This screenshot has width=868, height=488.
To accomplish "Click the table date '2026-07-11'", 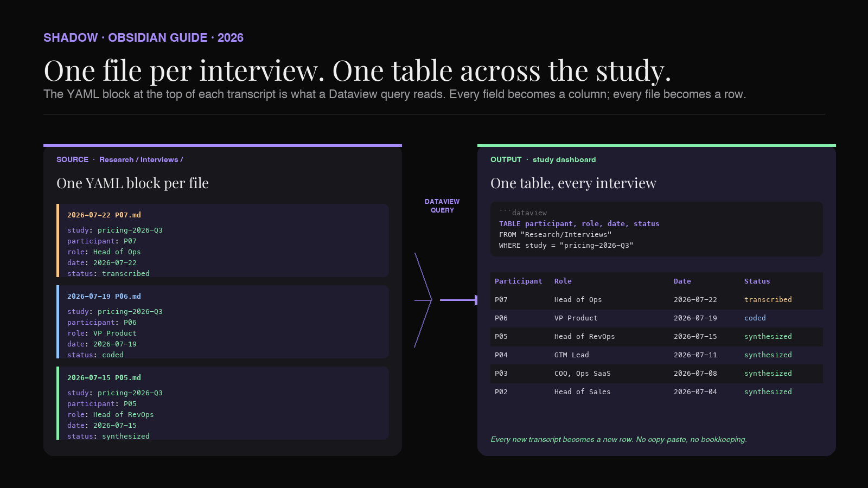I will 695,355.
